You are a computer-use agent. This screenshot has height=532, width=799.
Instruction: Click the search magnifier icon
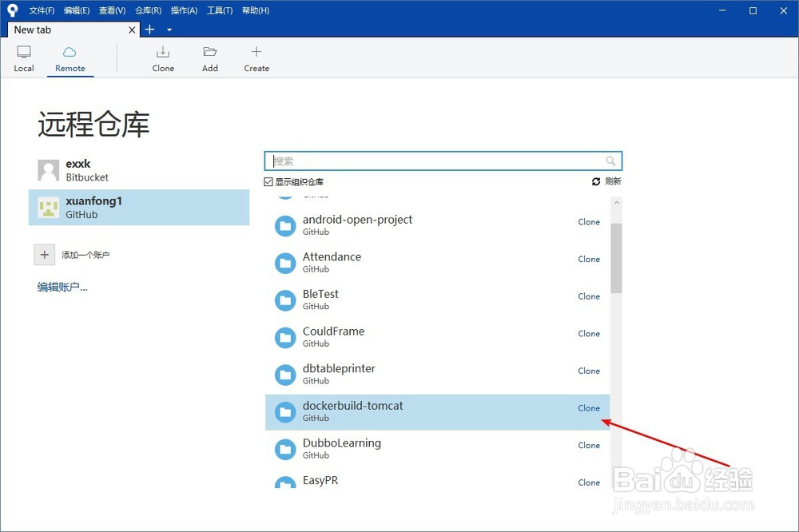pyautogui.click(x=610, y=161)
